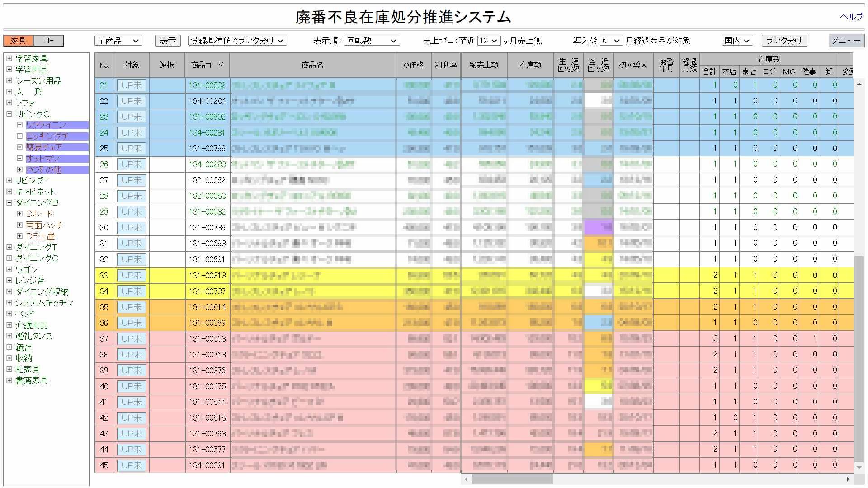Click the 商品名 column header
Image resolution: width=868 pixels, height=488 pixels.
point(313,65)
